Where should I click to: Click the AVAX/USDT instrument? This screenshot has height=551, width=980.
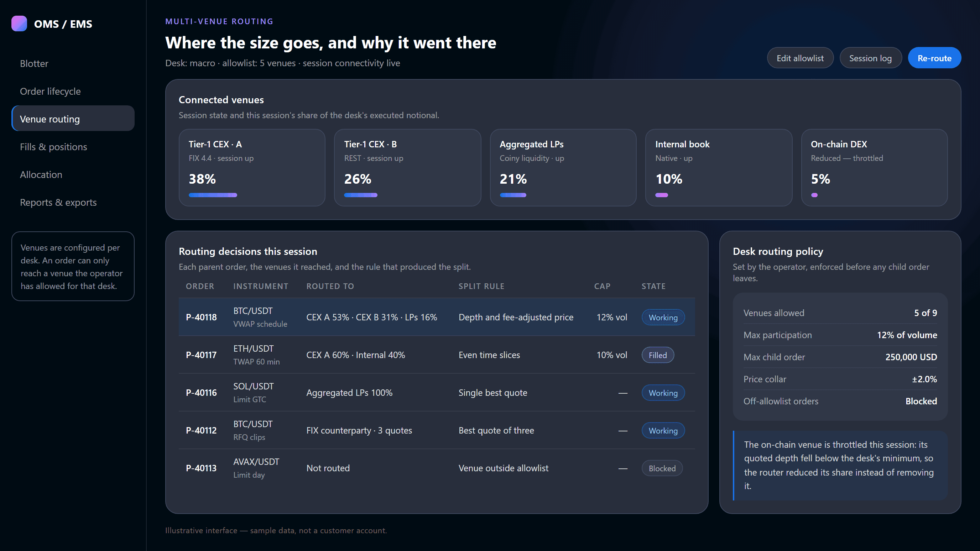256,462
